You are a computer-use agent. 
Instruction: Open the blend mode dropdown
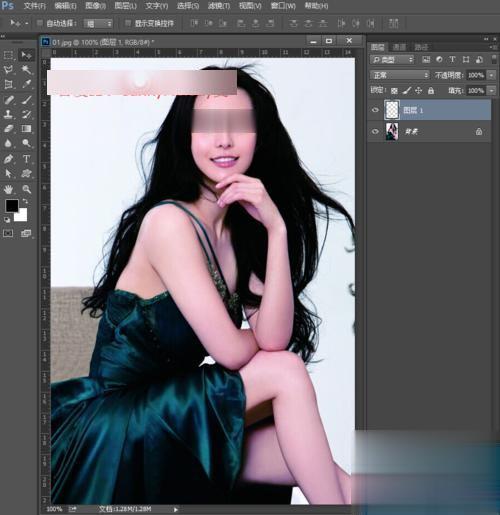pyautogui.click(x=399, y=75)
